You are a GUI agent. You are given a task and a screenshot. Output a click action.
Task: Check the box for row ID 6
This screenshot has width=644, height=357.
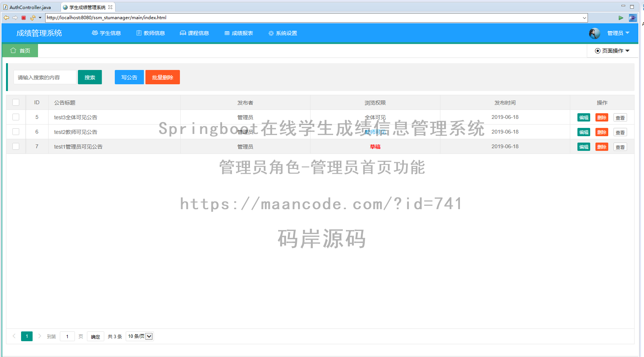(16, 132)
